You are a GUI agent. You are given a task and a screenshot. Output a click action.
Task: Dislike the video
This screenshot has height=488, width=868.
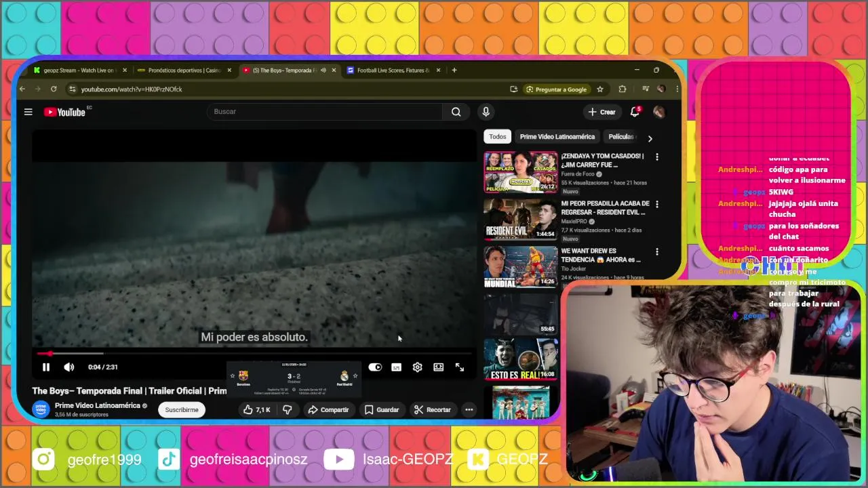click(288, 409)
